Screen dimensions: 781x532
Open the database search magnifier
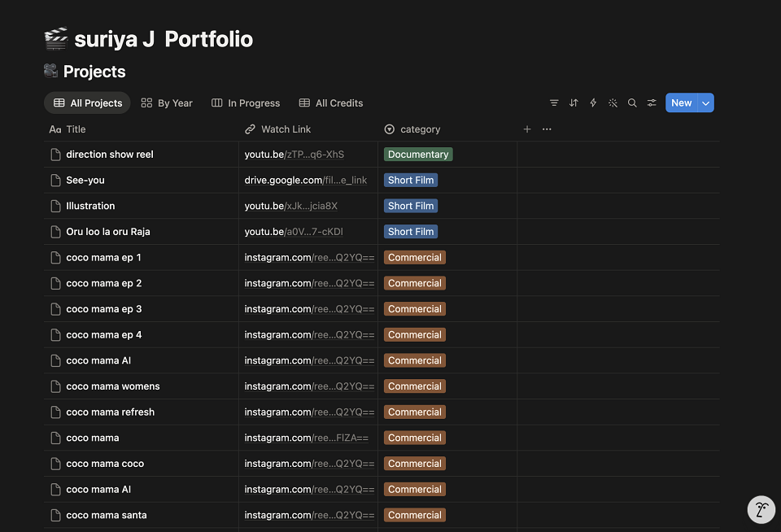pyautogui.click(x=632, y=103)
